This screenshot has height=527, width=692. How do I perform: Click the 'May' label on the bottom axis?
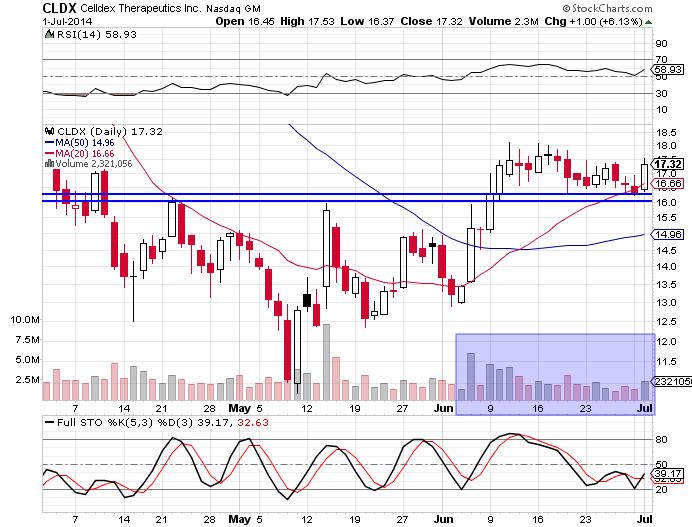[x=239, y=519]
